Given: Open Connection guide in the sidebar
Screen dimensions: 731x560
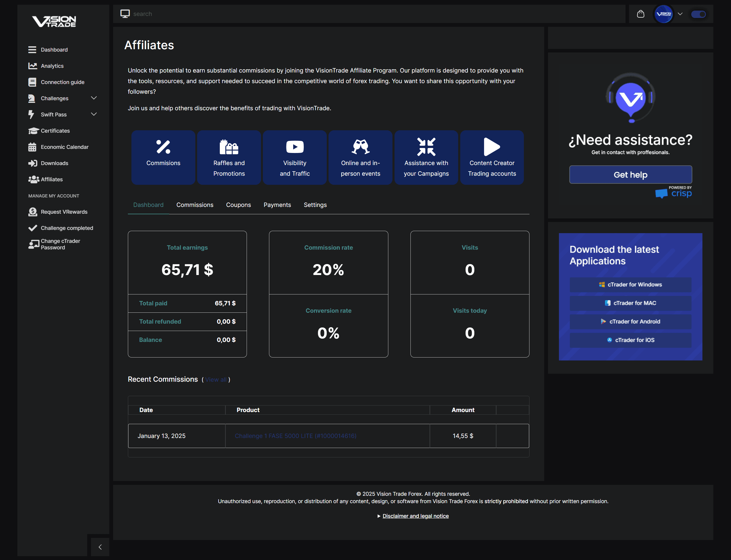Looking at the screenshot, I should coord(62,82).
